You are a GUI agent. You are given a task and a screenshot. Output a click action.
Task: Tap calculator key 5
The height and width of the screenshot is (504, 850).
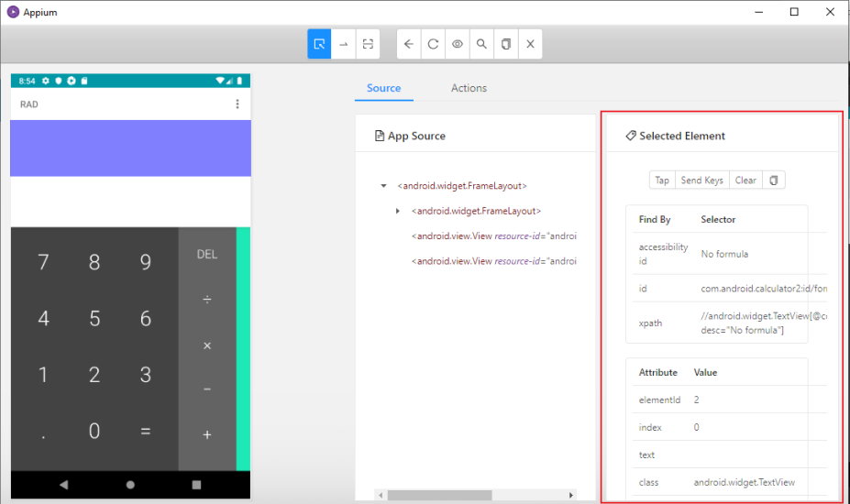click(x=94, y=319)
